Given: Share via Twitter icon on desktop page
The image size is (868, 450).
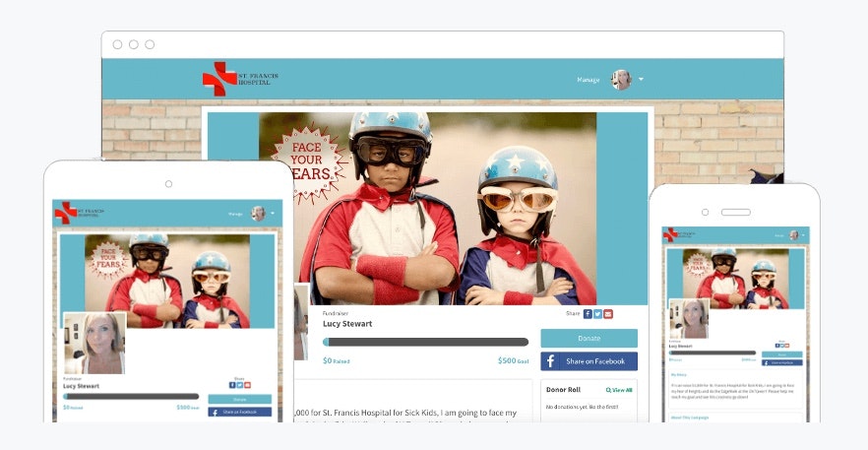Looking at the screenshot, I should [598, 314].
